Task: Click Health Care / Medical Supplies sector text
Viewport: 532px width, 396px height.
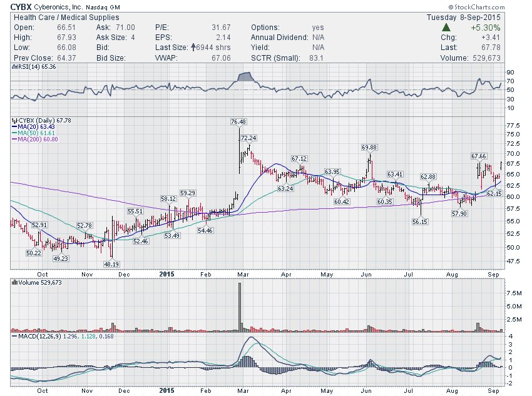Action: 66,18
